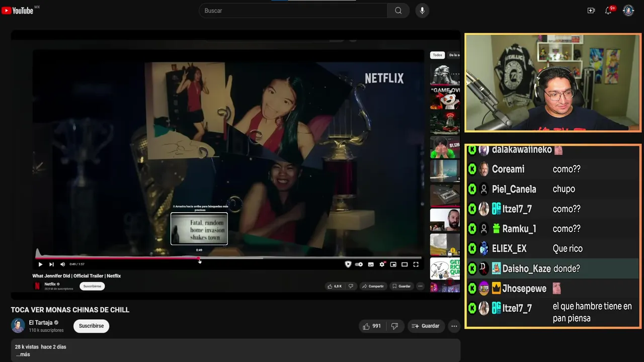Open the YouTube home logo
Viewport: 644px width, 362px height.
18,11
